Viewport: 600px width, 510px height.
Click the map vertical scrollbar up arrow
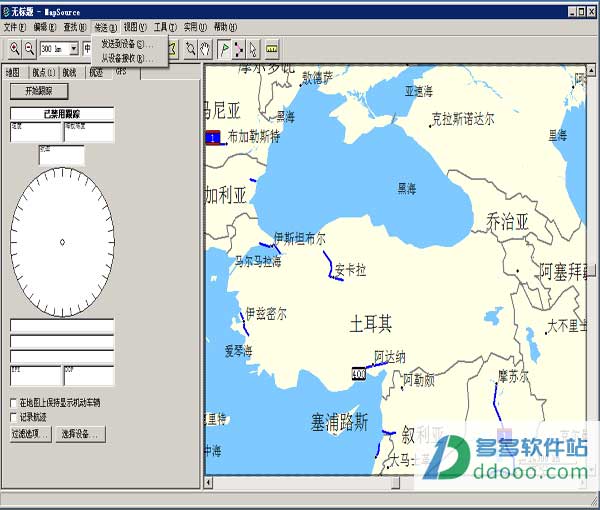[x=591, y=70]
